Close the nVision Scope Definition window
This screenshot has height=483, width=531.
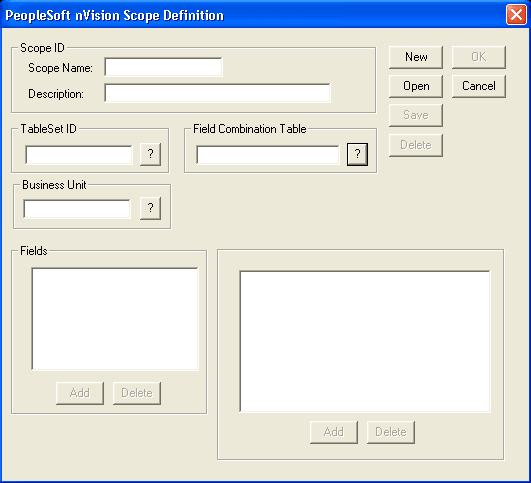pos(516,15)
